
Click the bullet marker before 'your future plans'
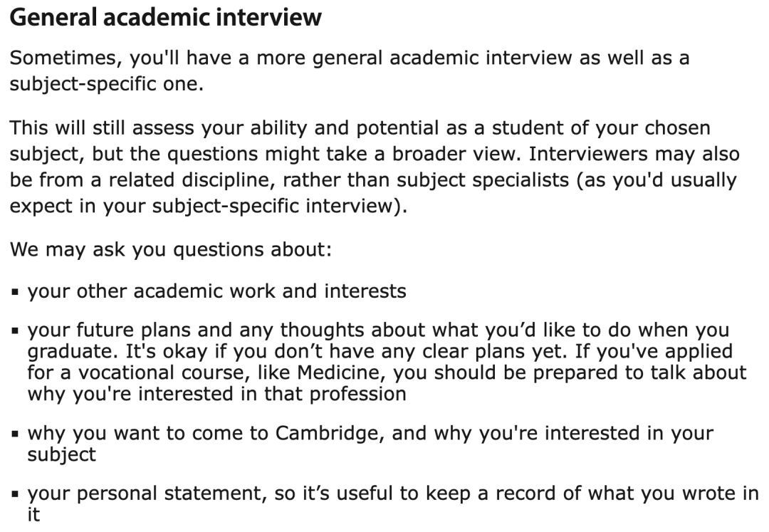click(15, 331)
